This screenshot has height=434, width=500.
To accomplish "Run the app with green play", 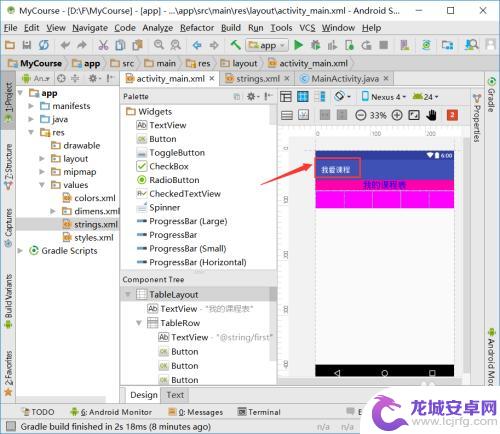I will [298, 45].
